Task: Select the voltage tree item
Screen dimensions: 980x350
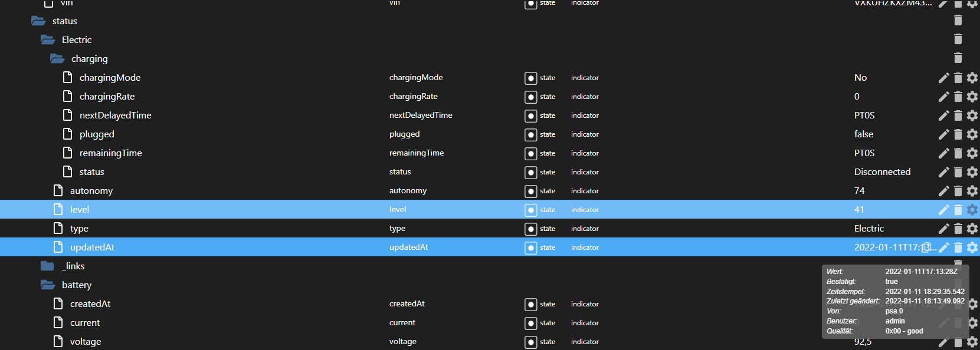Action: (x=86, y=342)
